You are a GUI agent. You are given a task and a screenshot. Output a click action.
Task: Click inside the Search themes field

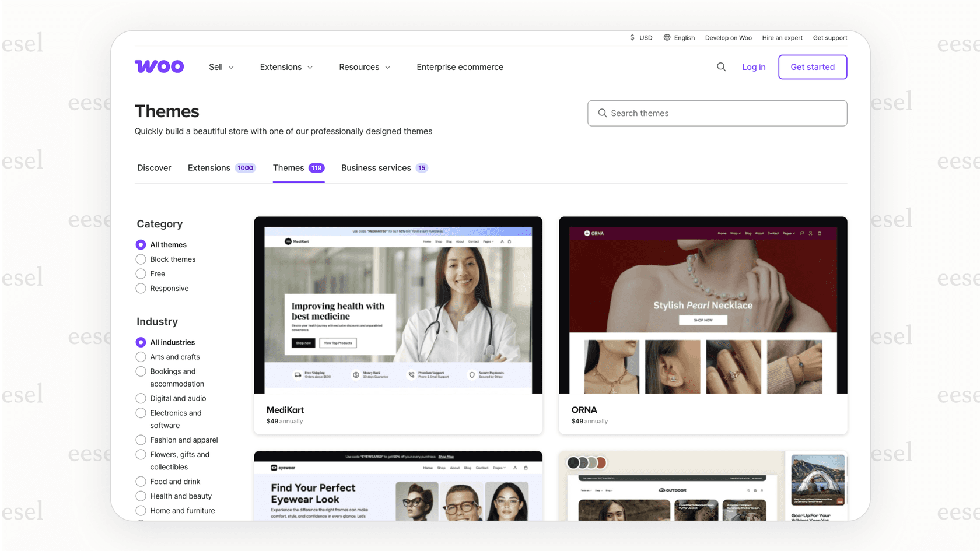click(717, 113)
